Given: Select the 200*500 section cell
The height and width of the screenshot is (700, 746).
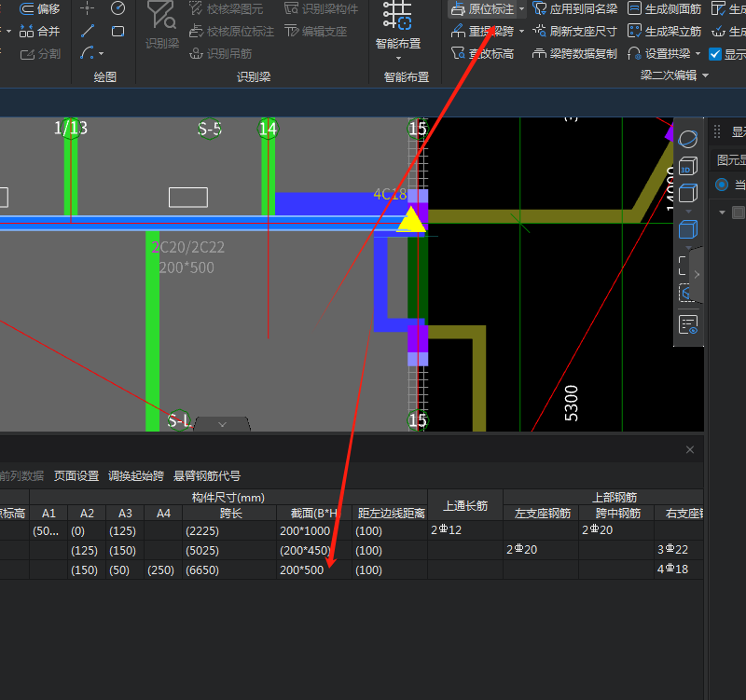Looking at the screenshot, I should click(314, 570).
